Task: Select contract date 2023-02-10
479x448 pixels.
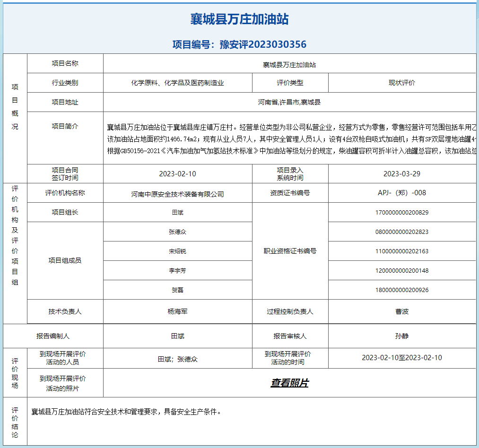Action: 177,174
